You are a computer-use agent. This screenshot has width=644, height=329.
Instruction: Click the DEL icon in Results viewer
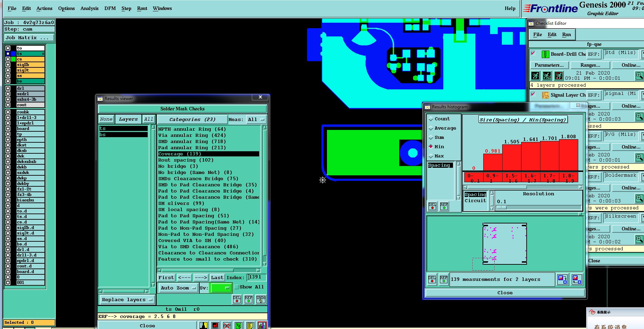237,299
